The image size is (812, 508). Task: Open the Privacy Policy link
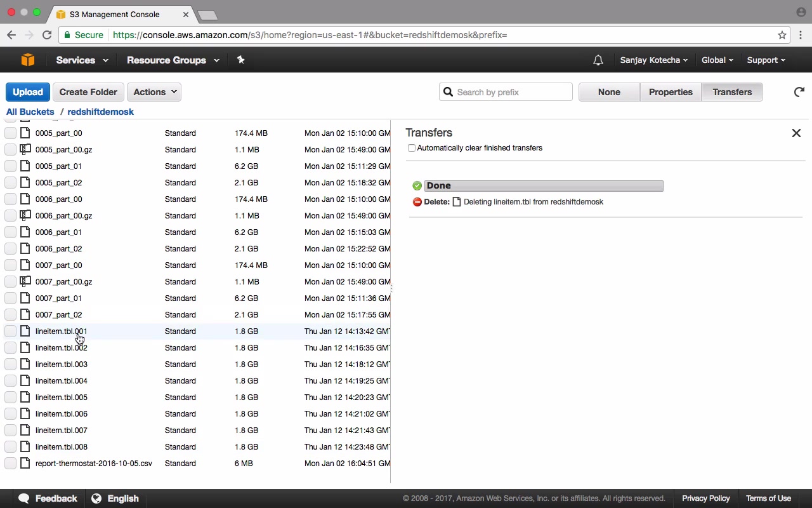(x=706, y=498)
